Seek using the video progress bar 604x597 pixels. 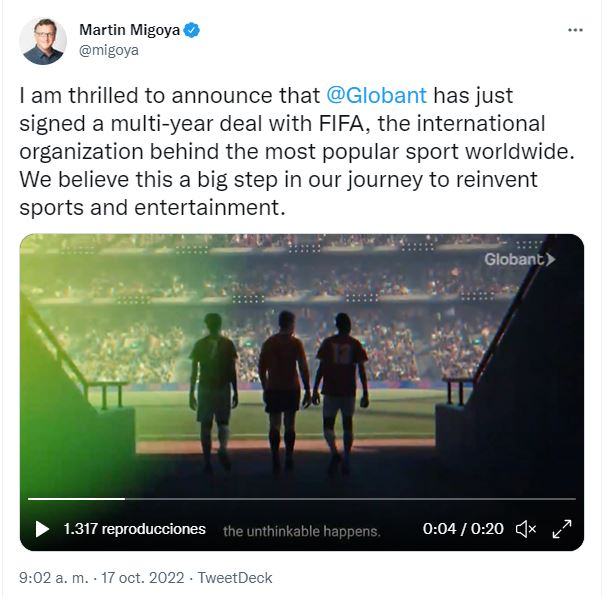click(300, 498)
